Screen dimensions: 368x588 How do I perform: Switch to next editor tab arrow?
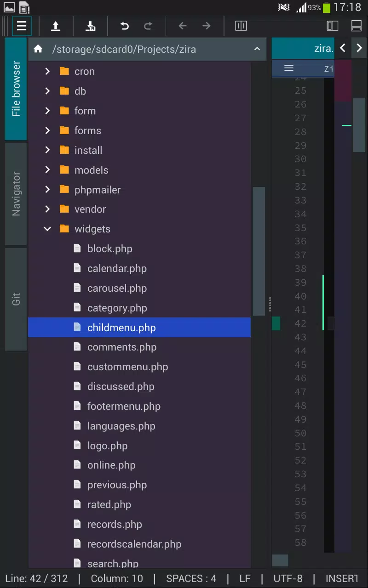(359, 48)
